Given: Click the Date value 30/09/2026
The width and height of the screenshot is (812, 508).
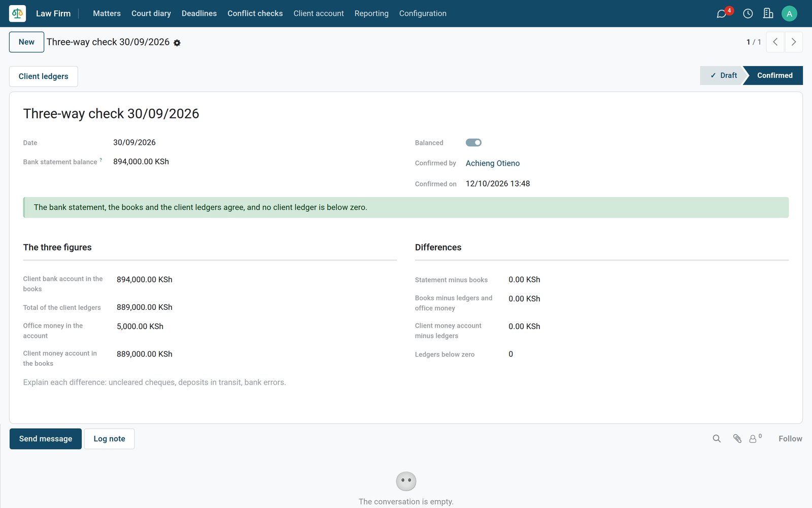Looking at the screenshot, I should (x=134, y=142).
